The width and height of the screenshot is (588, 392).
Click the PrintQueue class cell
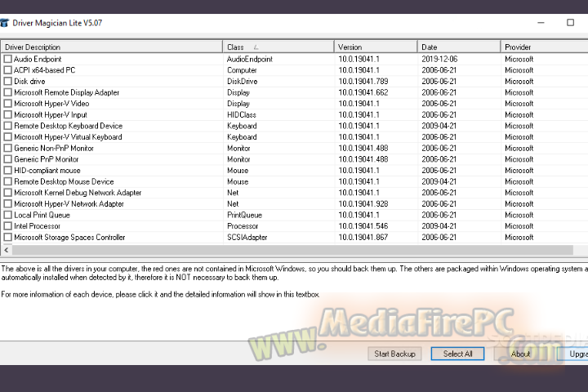pyautogui.click(x=244, y=215)
